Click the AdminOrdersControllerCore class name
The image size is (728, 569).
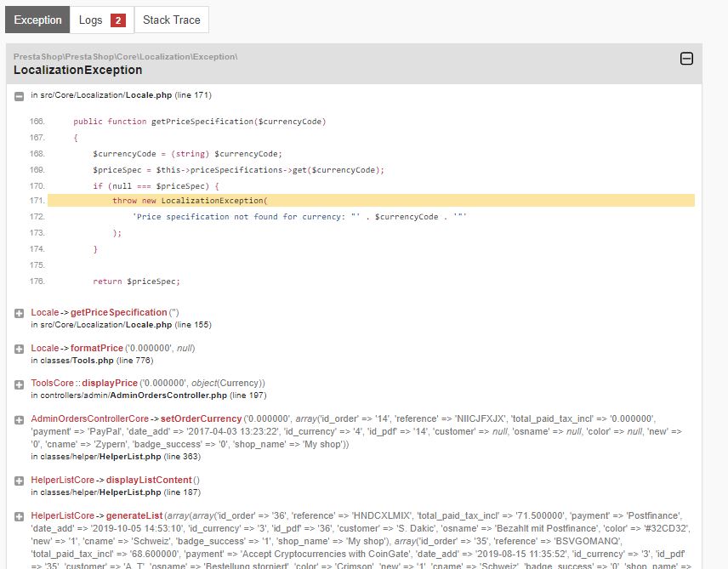pyautogui.click(x=89, y=419)
